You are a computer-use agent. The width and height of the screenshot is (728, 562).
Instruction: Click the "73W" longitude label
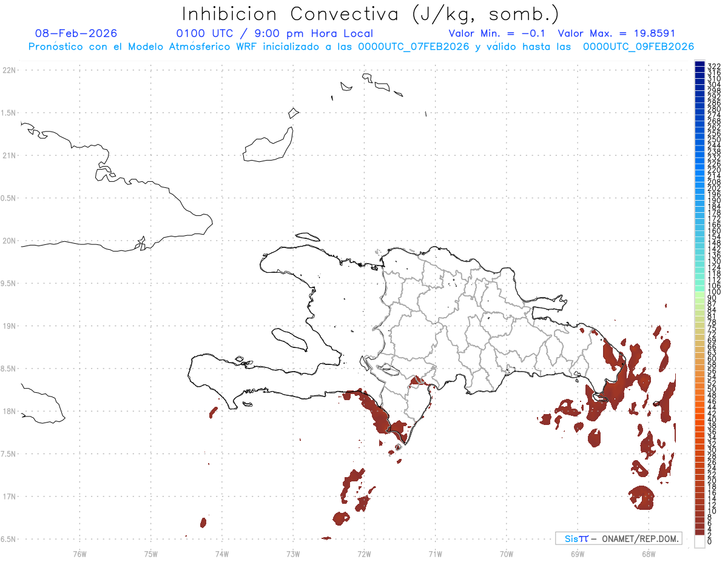pyautogui.click(x=293, y=554)
